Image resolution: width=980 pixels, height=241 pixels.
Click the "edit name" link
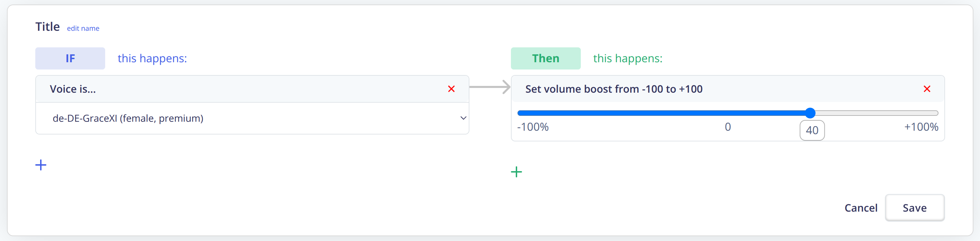click(83, 28)
